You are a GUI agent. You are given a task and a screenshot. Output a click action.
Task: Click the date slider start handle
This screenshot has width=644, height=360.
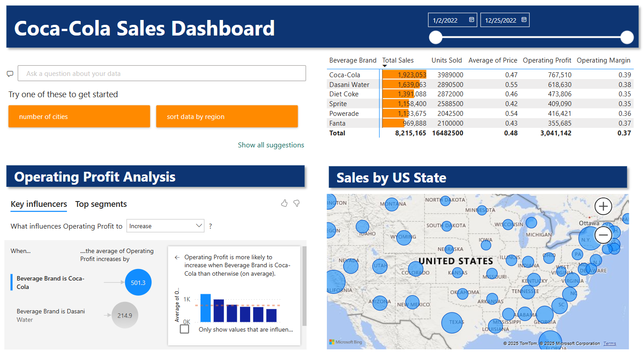click(436, 38)
